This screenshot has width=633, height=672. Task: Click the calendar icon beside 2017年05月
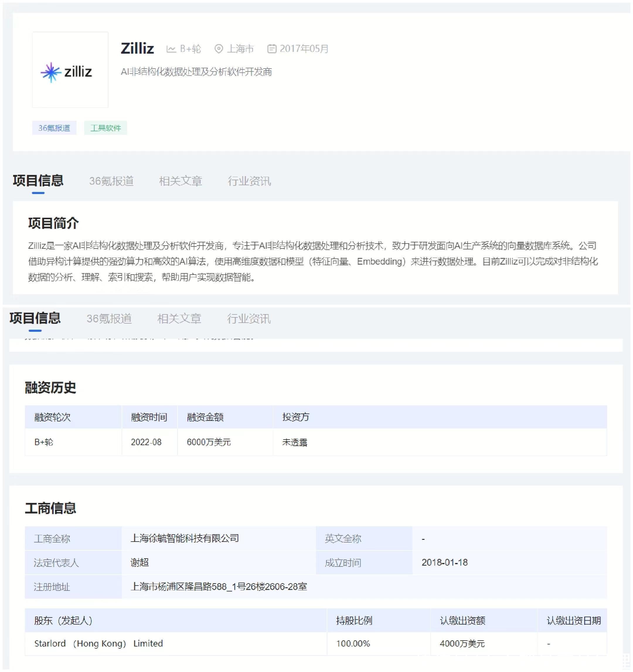tap(272, 49)
